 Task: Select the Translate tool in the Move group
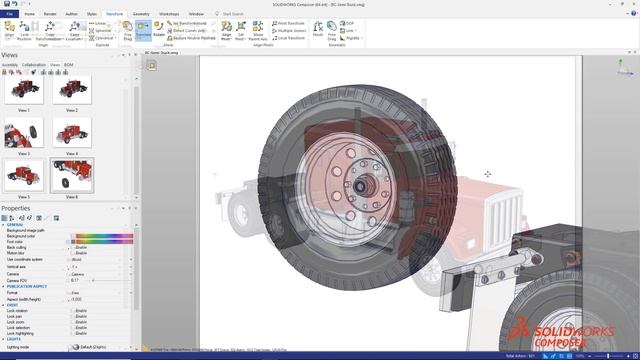143,30
